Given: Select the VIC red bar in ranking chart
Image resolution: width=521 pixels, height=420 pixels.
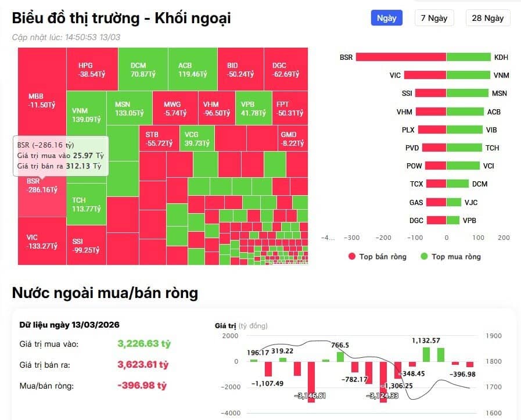Looking at the screenshot, I should (425, 75).
